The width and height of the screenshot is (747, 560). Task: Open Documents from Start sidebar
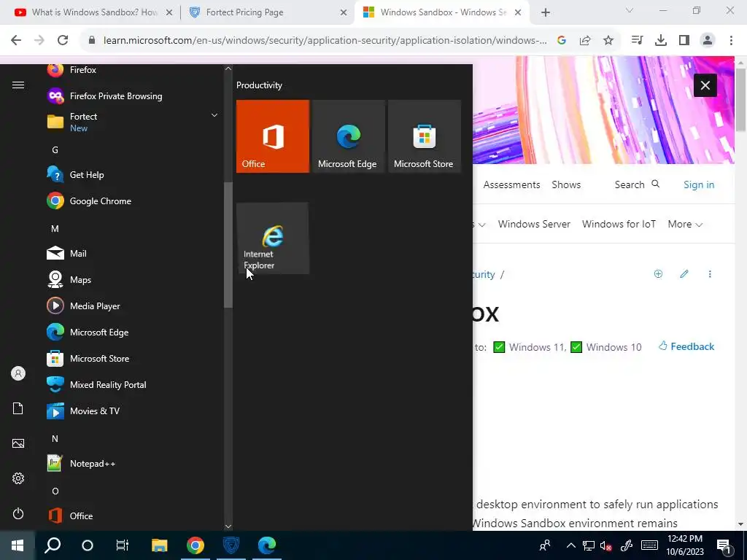[x=18, y=408]
